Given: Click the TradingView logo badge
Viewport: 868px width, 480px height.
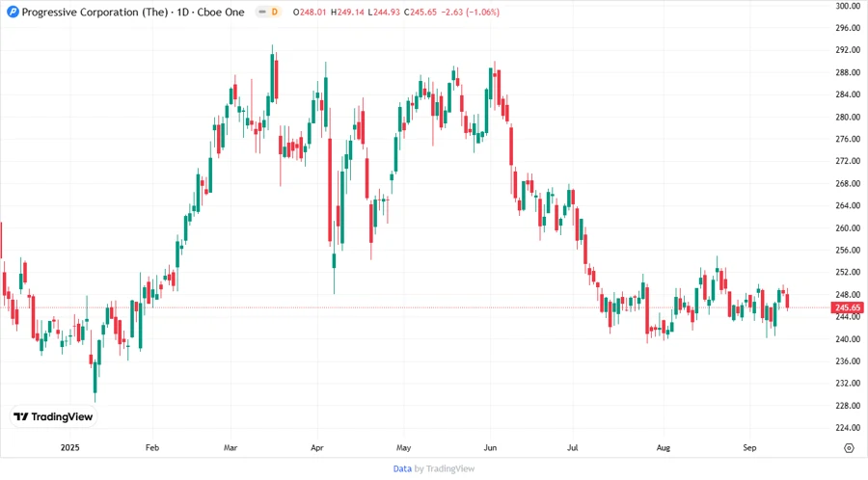Looking at the screenshot, I should pos(54,417).
